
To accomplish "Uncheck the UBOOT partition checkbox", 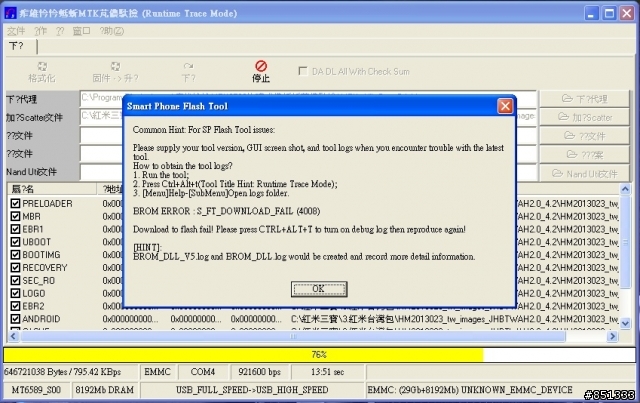I will 15,242.
